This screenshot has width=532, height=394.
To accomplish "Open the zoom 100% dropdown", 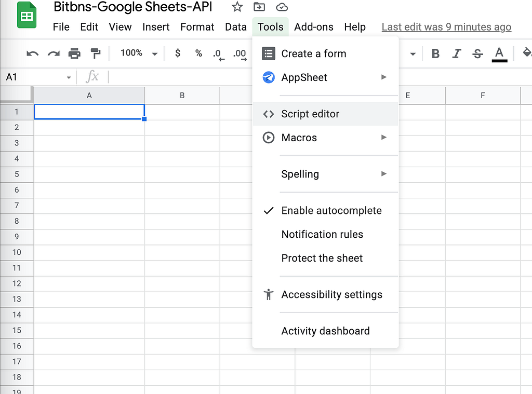I will [x=138, y=53].
